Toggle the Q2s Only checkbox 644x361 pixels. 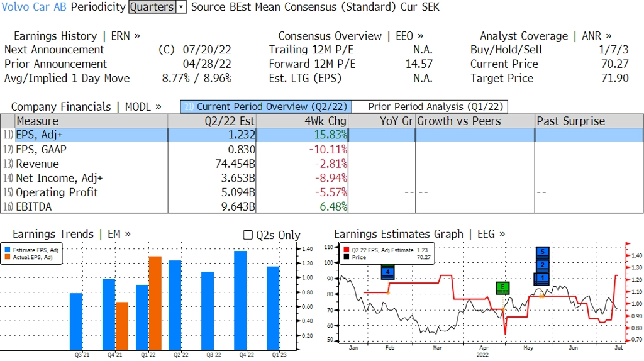(x=248, y=235)
